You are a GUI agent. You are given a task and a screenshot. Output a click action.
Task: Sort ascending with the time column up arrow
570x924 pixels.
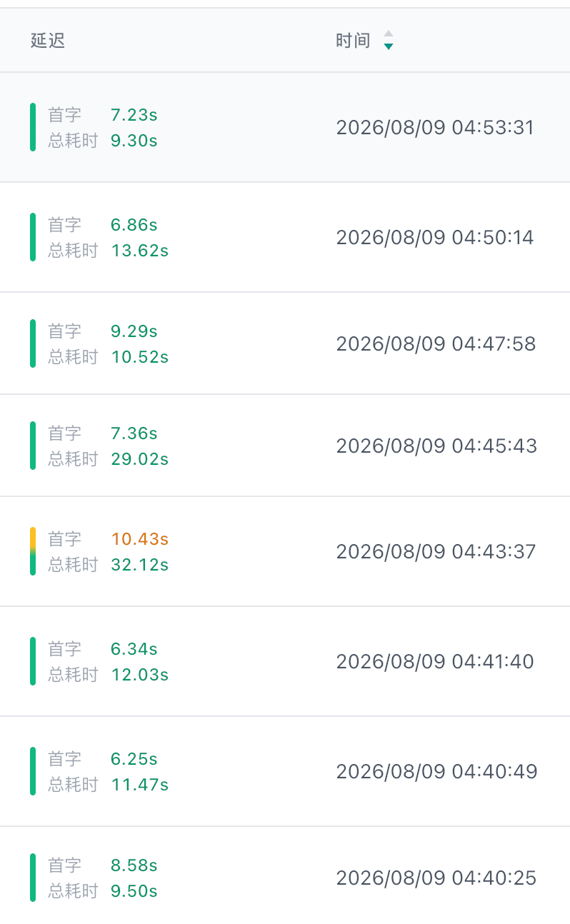[388, 34]
